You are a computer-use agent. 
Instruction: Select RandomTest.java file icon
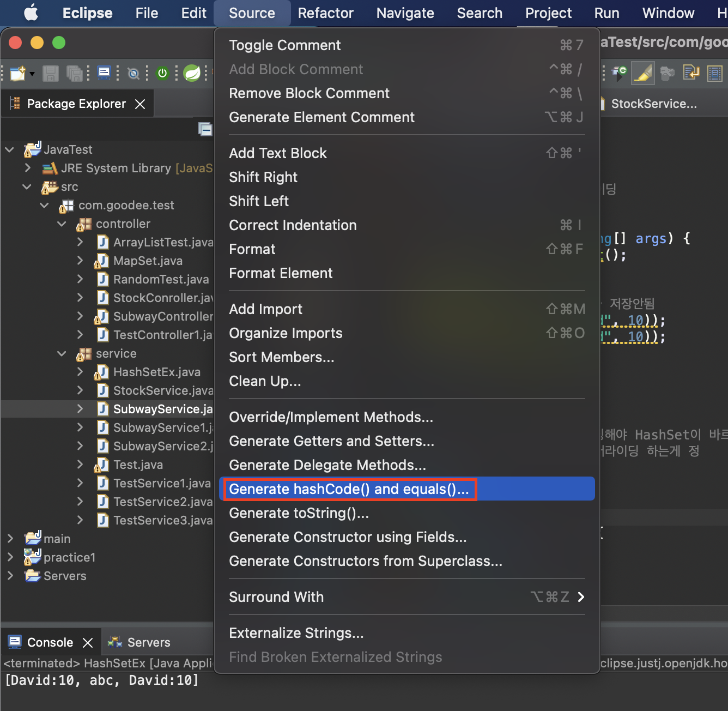pos(102,279)
